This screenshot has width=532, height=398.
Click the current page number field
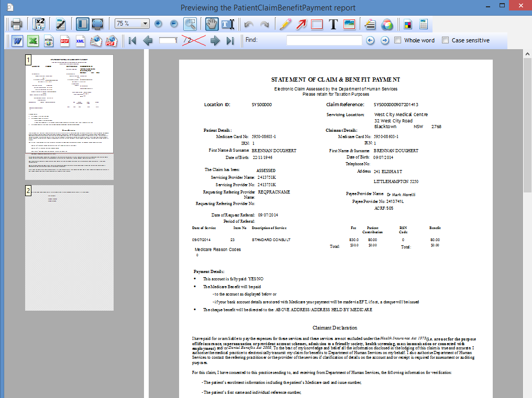click(x=169, y=40)
